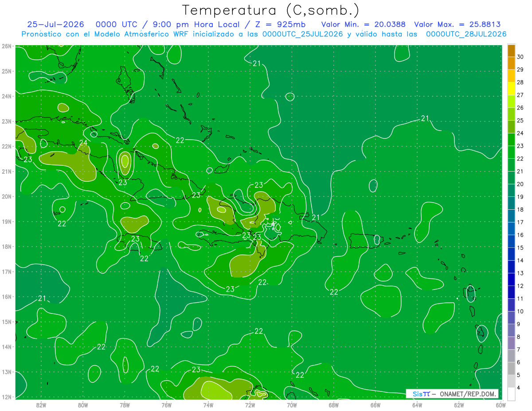This screenshot has height=411, width=532.
Task: Click the "5" color bar label
Action: tap(519, 375)
